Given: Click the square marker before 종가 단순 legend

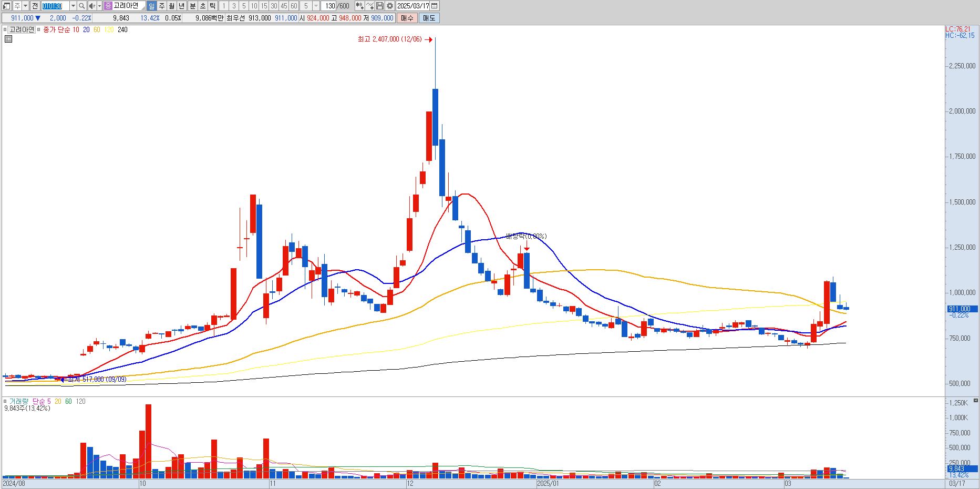Looking at the screenshot, I should pos(39,30).
